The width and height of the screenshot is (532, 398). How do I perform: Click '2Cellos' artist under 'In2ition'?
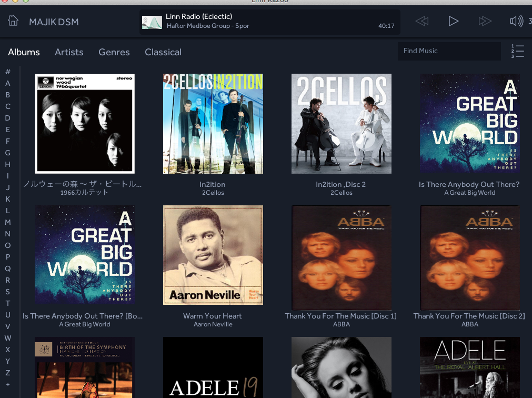pos(213,193)
